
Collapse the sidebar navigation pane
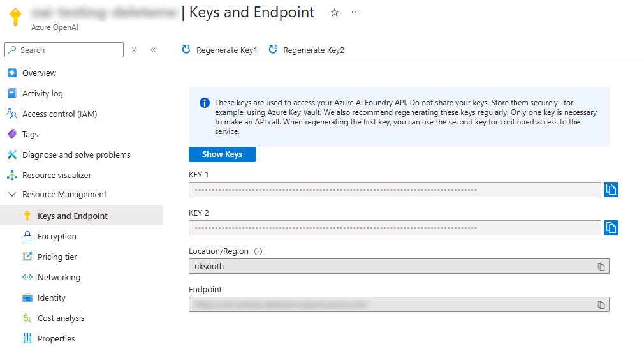coord(153,50)
